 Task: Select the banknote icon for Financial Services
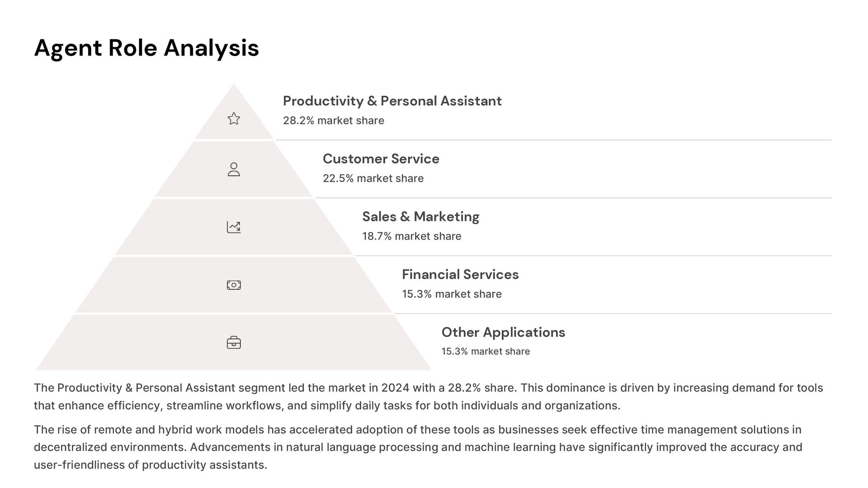tap(234, 285)
